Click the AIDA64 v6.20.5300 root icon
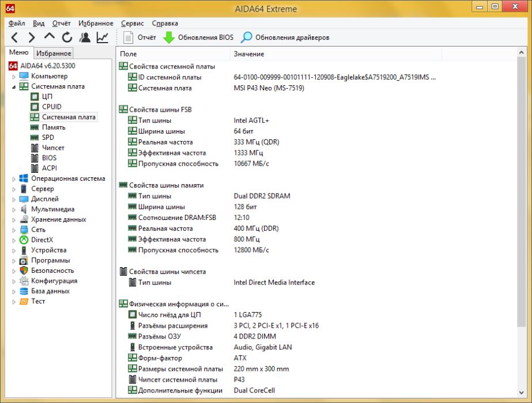 (13, 66)
